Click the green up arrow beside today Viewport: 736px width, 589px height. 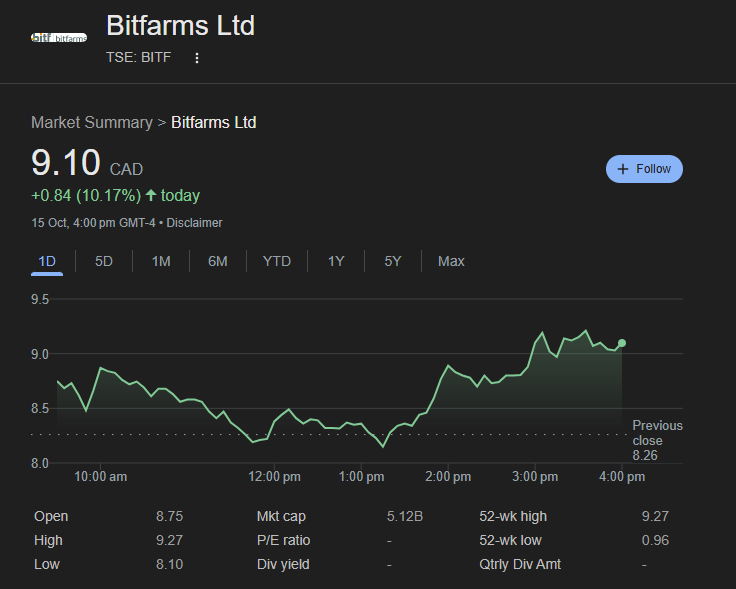(x=151, y=195)
